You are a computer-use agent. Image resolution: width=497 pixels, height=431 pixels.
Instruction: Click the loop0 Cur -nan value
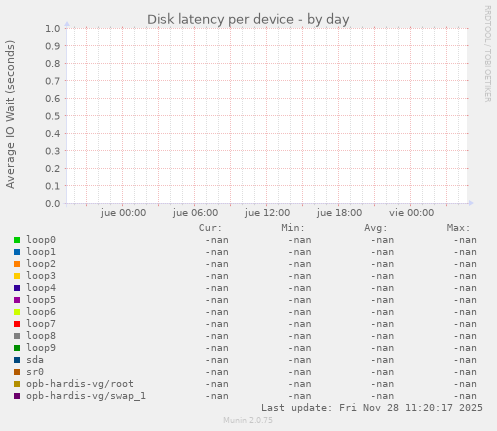pos(217,240)
